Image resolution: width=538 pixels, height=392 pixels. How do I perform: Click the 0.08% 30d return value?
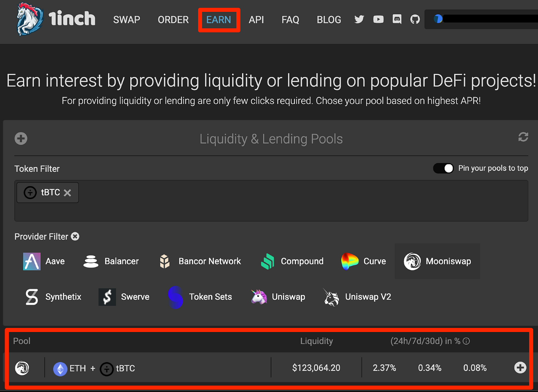pos(475,368)
